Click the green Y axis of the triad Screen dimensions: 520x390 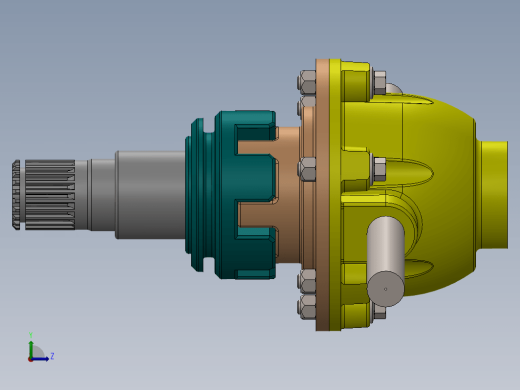[x=31, y=349]
